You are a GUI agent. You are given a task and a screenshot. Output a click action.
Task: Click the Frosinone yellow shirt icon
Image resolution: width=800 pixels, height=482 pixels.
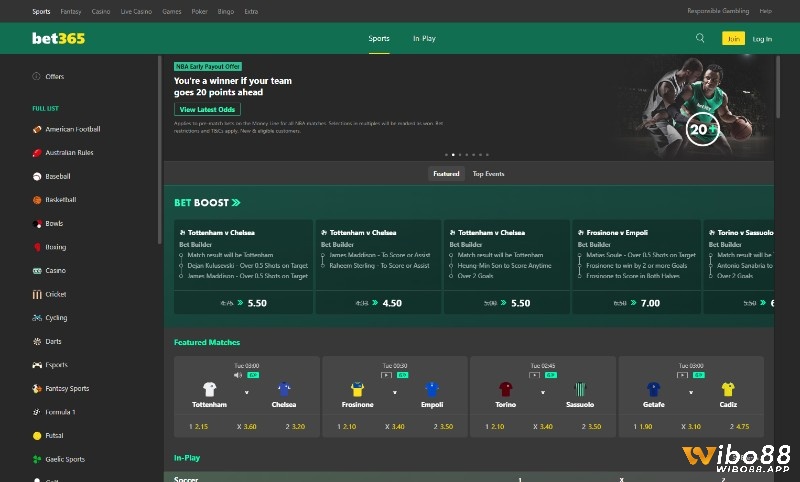[357, 390]
